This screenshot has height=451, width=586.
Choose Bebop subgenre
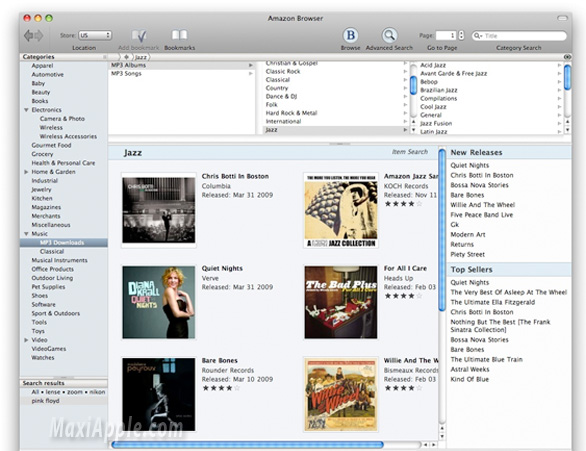click(x=429, y=82)
